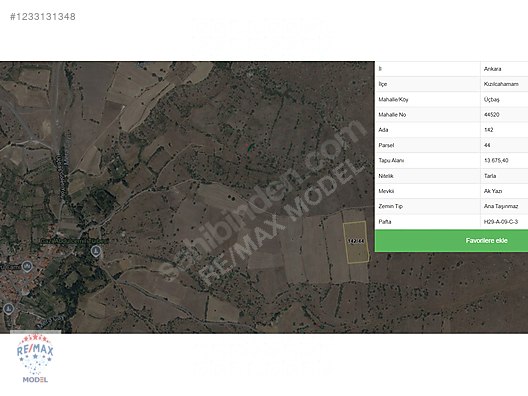Image resolution: width=528 pixels, height=396 pixels.
Task: Click the Mevkii row in the parcel table
Action: coord(451,191)
